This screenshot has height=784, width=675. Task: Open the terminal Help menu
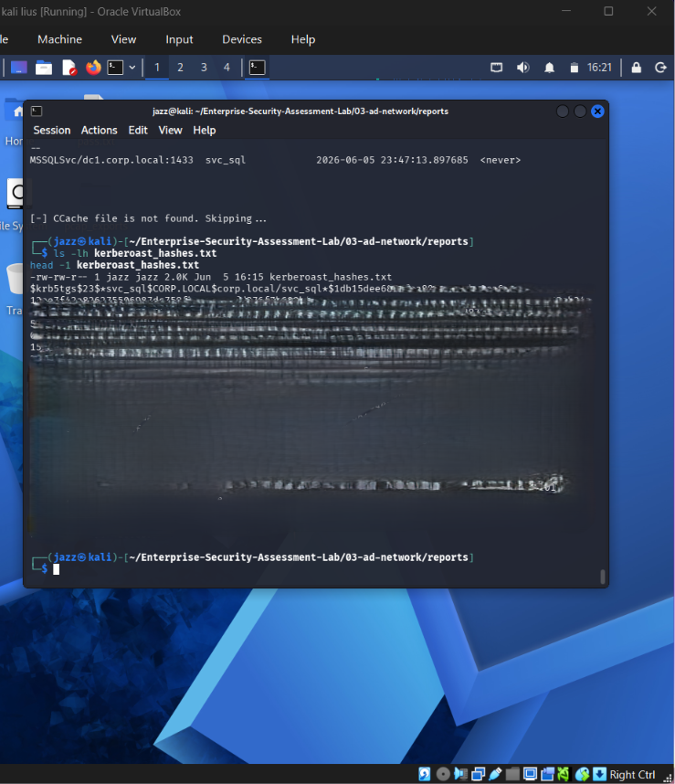205,131
